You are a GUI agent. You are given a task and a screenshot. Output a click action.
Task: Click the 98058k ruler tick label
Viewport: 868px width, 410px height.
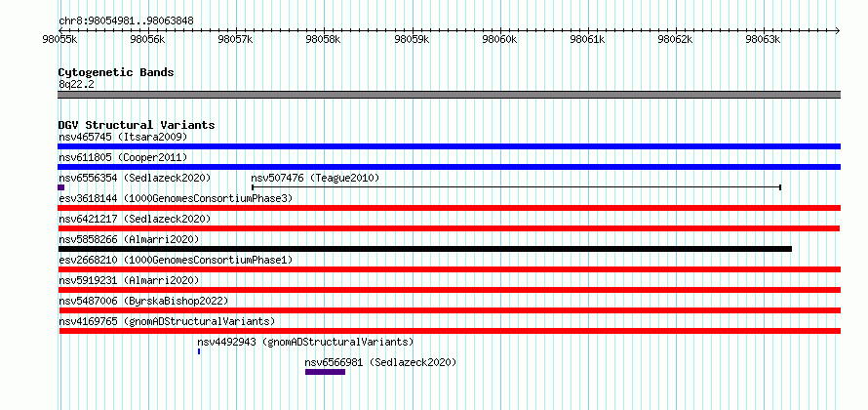pyautogui.click(x=323, y=40)
